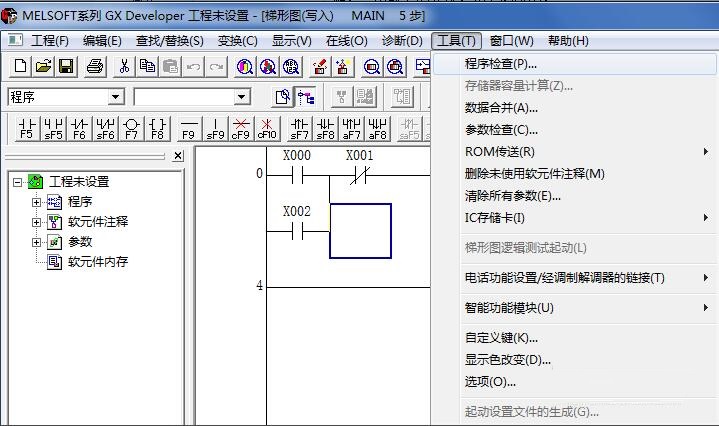Click the PLC write icon with red pencil

tap(320, 67)
